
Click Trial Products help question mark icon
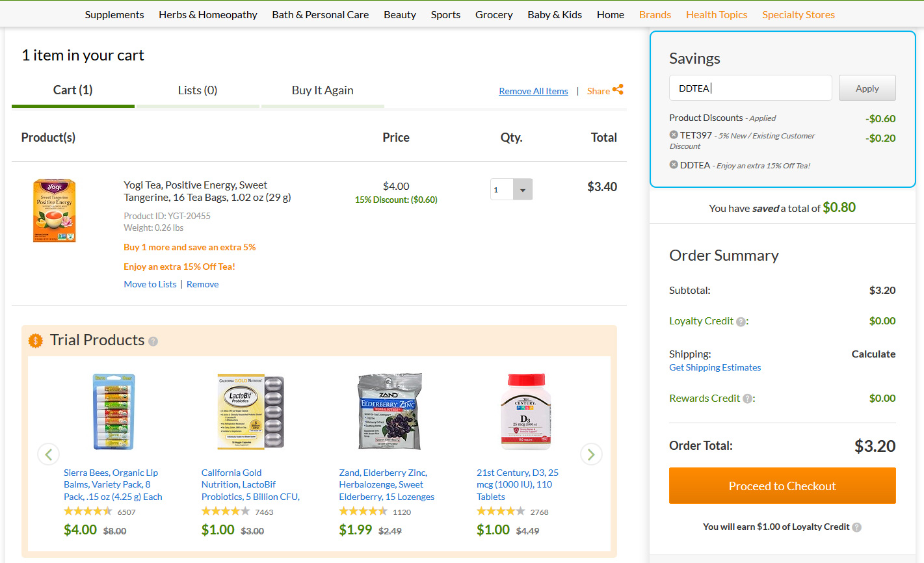click(153, 341)
